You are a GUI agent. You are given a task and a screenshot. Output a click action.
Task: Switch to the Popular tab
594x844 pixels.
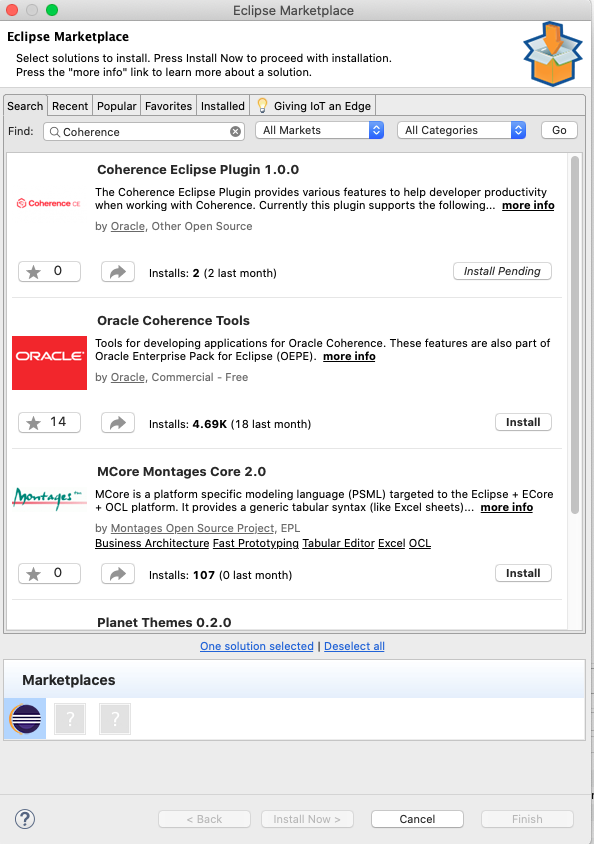point(116,106)
